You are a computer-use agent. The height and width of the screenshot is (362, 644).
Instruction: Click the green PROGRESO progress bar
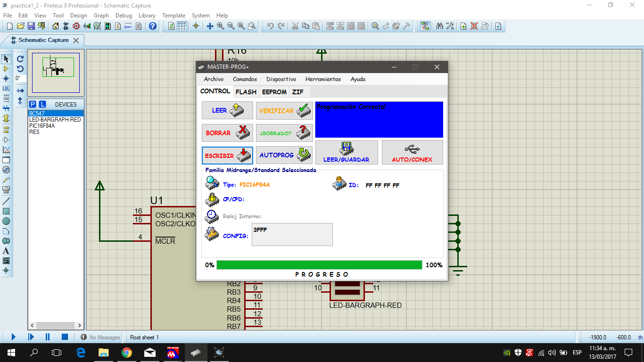(319, 265)
